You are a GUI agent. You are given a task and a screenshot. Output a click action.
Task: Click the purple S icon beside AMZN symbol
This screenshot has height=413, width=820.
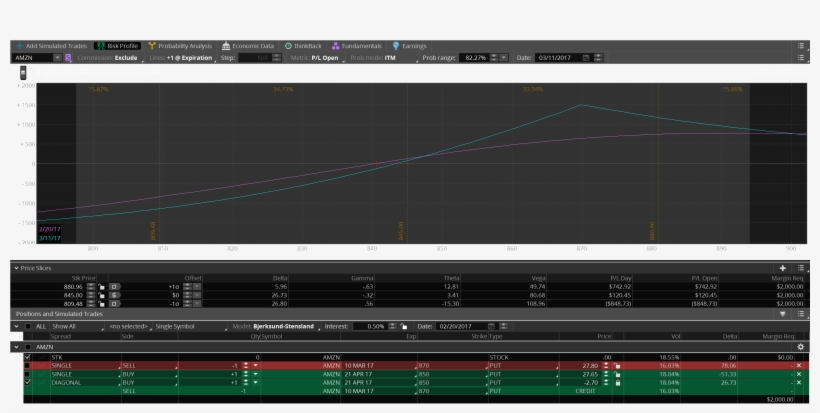point(68,58)
